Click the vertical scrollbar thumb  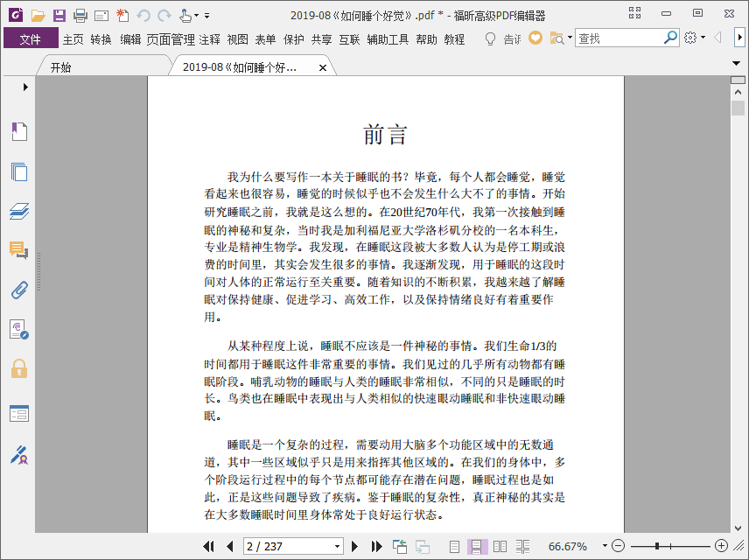pos(738,108)
